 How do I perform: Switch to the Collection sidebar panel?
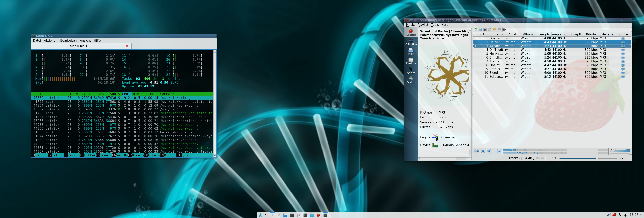(411, 42)
